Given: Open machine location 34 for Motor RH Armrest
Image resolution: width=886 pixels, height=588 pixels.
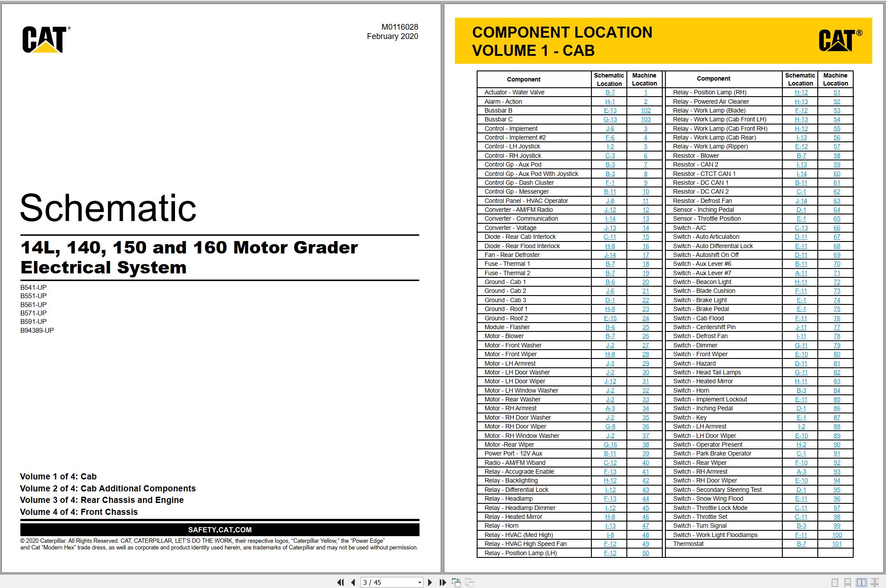Looking at the screenshot, I should 645,408.
